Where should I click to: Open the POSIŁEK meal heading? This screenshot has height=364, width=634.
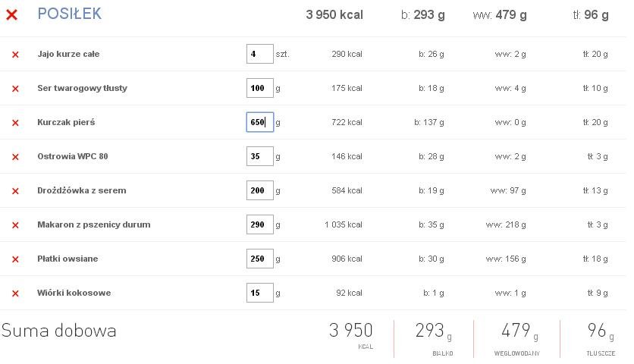pyautogui.click(x=70, y=14)
